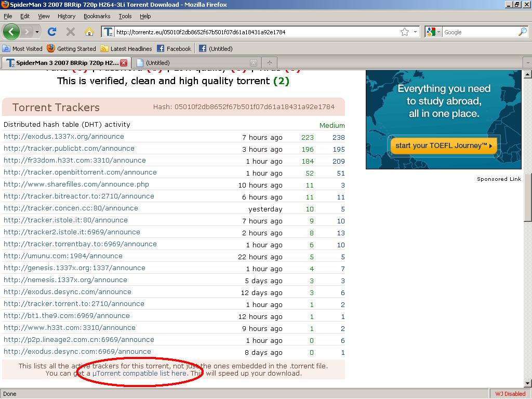Click start your TOEFL Journey ad button
The image size is (532, 399).
(444, 146)
